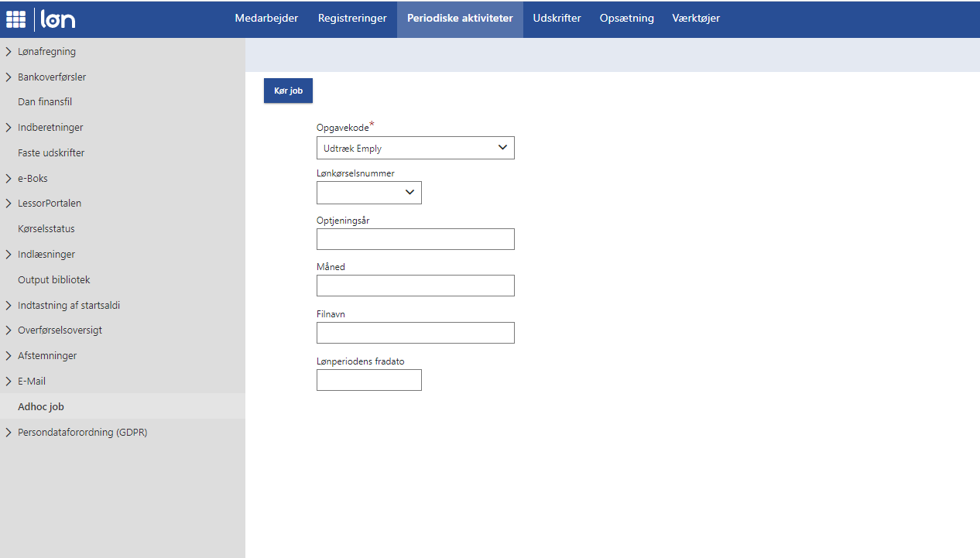Select Dan finansfil in sidebar
980x558 pixels.
(x=45, y=102)
